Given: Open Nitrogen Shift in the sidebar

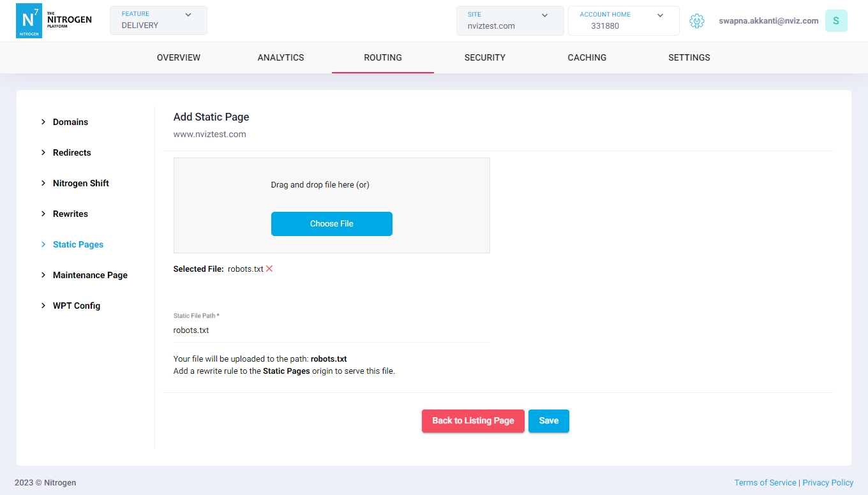Looking at the screenshot, I should (x=81, y=183).
